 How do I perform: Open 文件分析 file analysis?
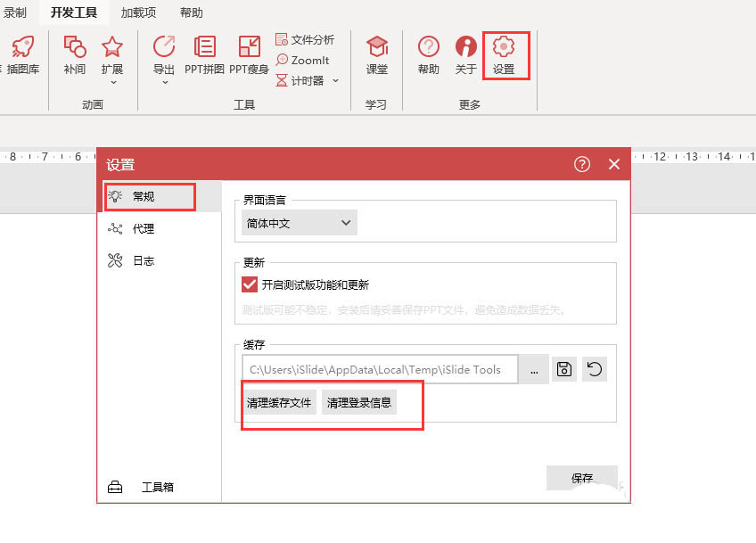tap(305, 39)
